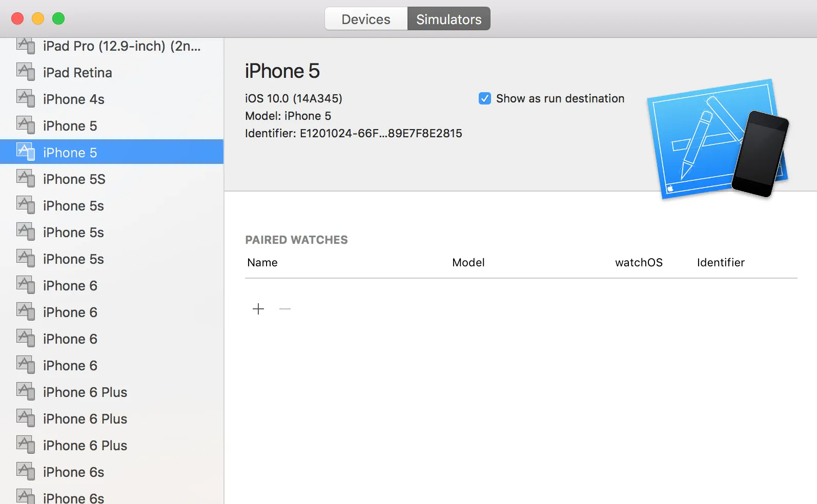
Task: Click the iOS 10.0 (14A345) version text
Action: coord(294,98)
